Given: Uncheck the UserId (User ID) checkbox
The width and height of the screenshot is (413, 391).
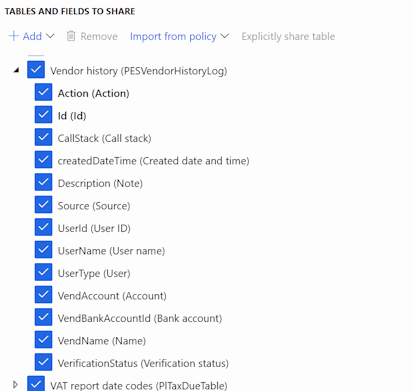Looking at the screenshot, I should (x=43, y=227).
